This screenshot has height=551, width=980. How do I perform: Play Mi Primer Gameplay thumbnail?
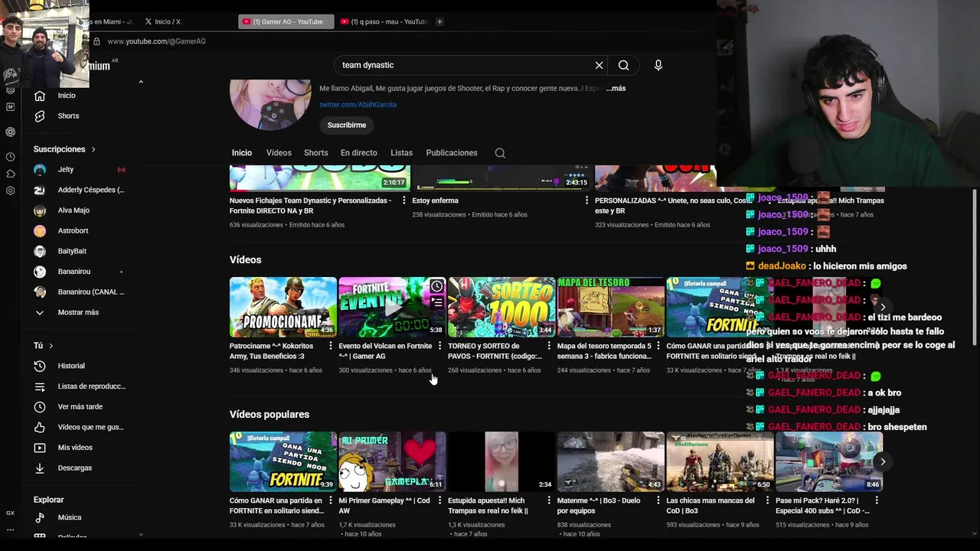(392, 461)
